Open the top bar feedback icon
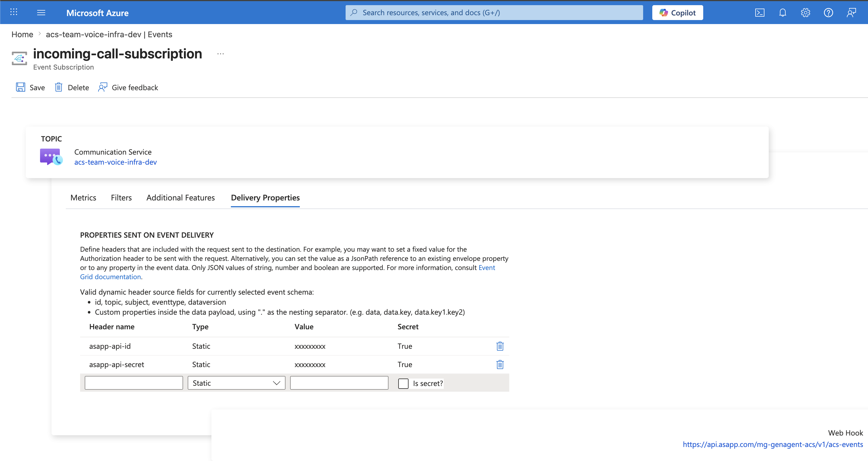Viewport: 868px width, 461px height. (x=851, y=13)
